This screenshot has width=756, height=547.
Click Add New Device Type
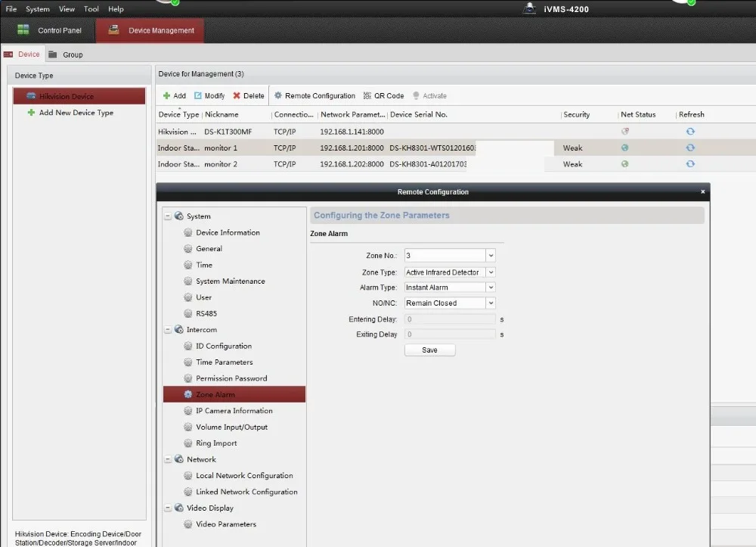(76, 113)
